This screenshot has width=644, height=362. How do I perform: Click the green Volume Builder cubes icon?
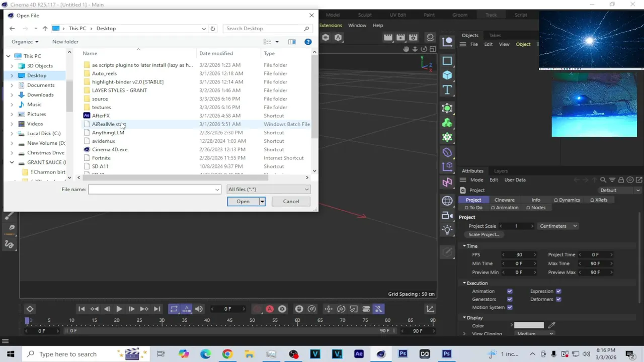pyautogui.click(x=447, y=123)
